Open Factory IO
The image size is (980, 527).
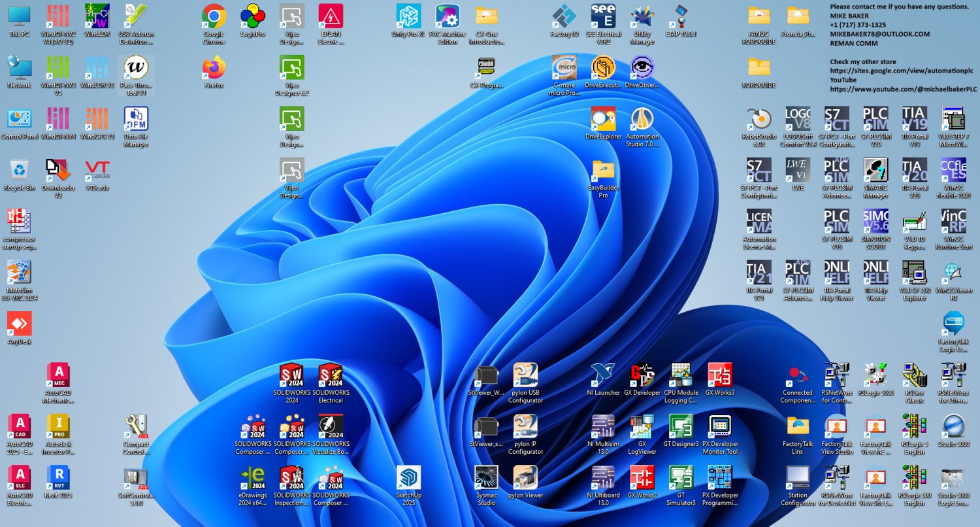[564, 20]
